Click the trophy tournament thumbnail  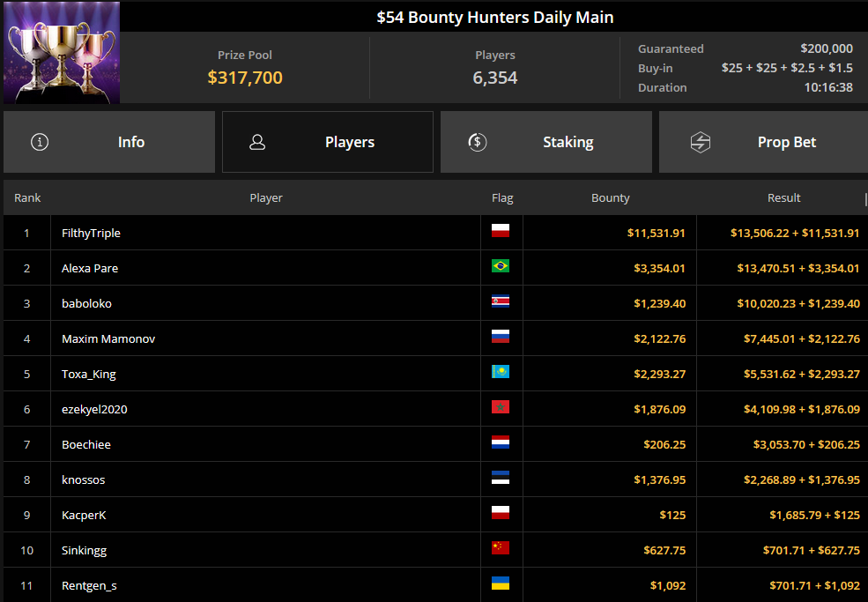click(x=62, y=53)
